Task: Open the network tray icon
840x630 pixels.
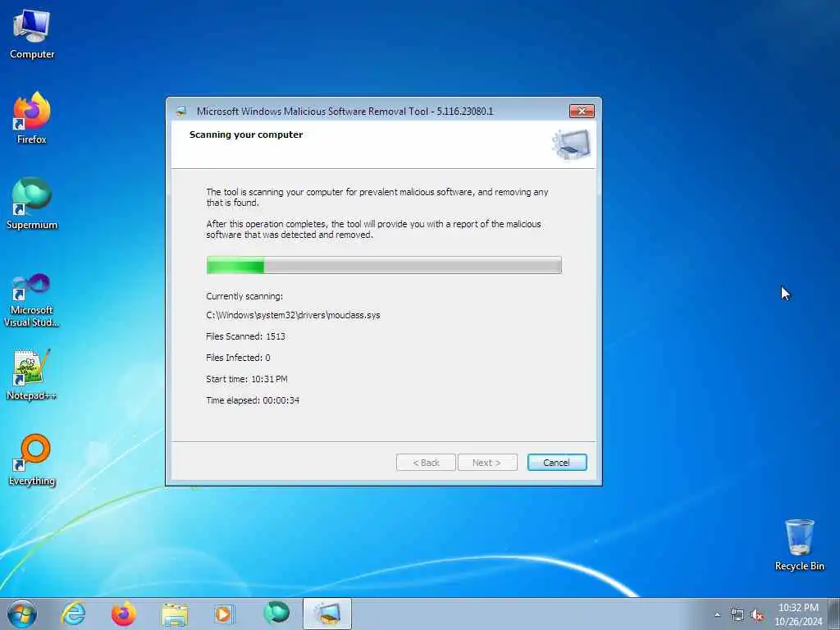Action: (x=737, y=615)
